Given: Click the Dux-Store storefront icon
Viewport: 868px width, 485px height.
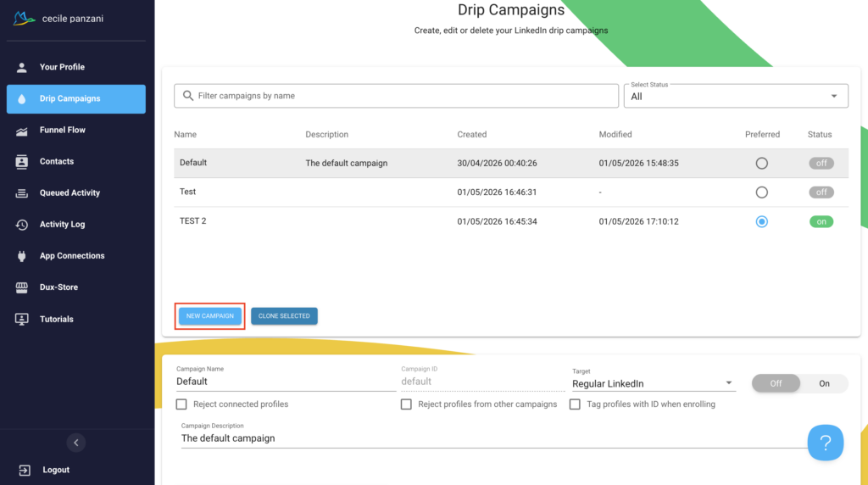Looking at the screenshot, I should click(x=21, y=287).
